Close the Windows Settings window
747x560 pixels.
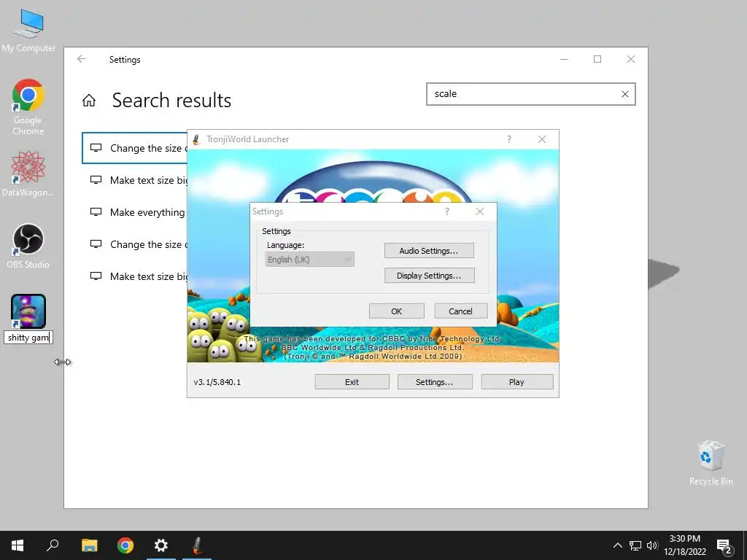point(631,59)
